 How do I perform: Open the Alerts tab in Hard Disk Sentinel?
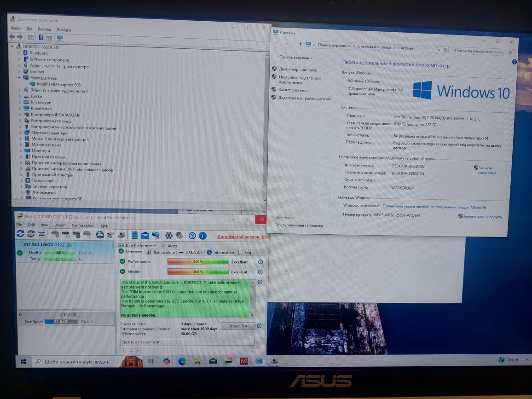tap(169, 246)
